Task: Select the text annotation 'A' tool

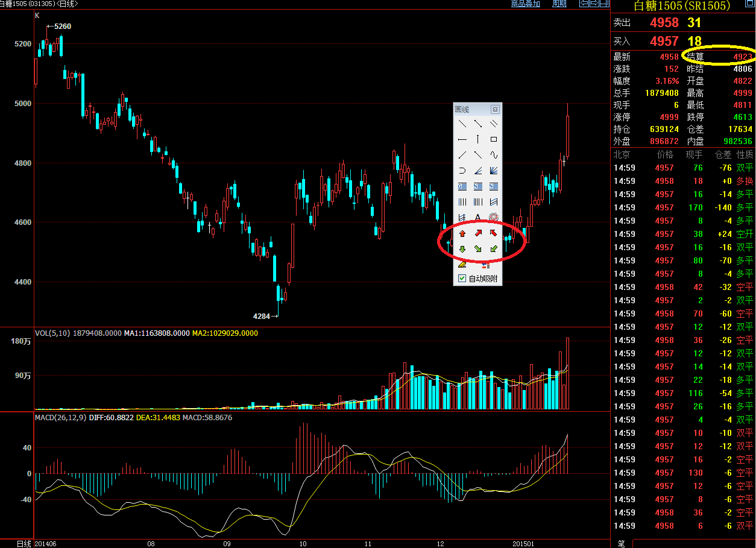Action: click(x=478, y=218)
